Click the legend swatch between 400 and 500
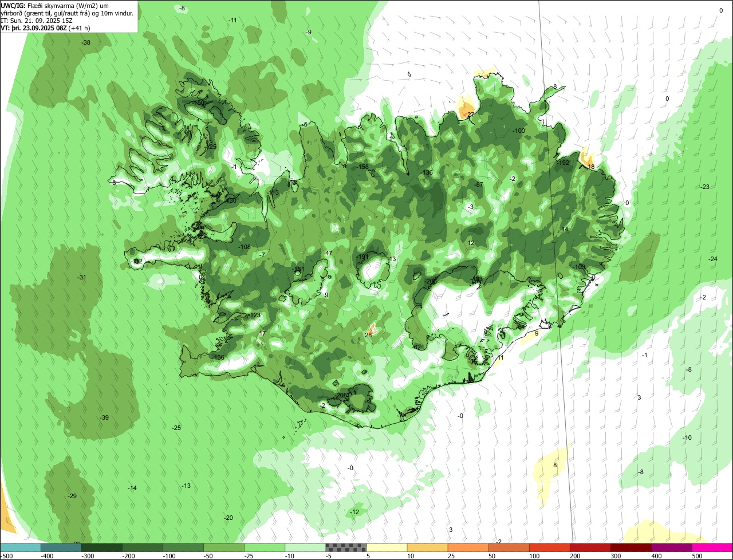This screenshot has width=733, height=560. (671, 547)
